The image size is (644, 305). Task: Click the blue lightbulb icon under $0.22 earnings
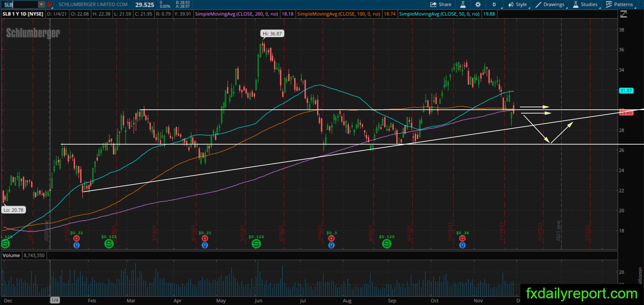pos(76,245)
